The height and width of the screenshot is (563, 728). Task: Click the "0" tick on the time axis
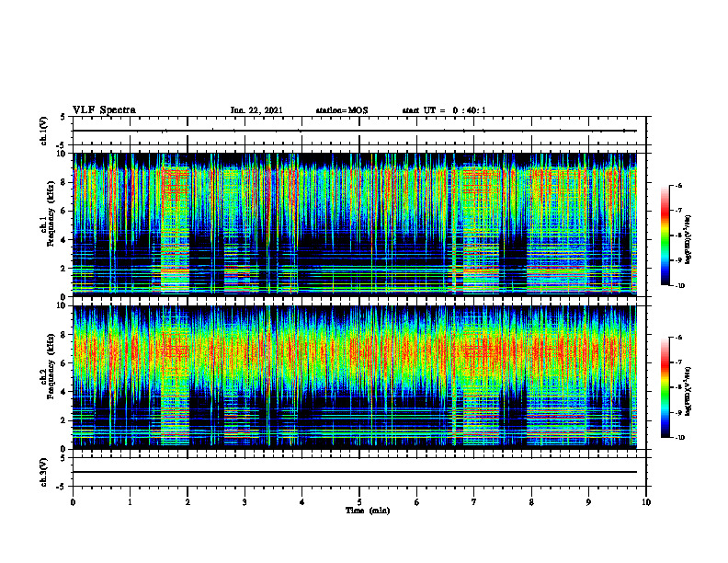(73, 502)
